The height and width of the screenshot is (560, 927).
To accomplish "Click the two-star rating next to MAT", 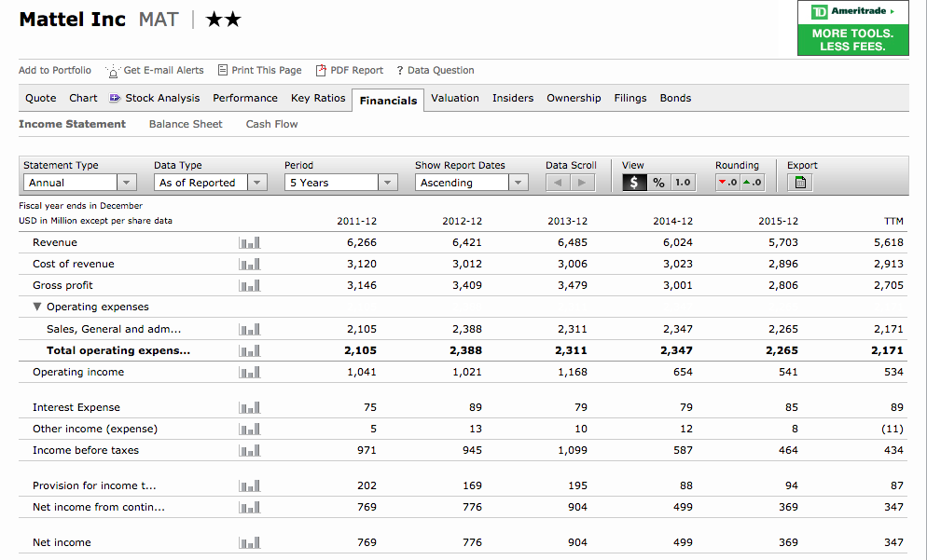I will tap(224, 20).
